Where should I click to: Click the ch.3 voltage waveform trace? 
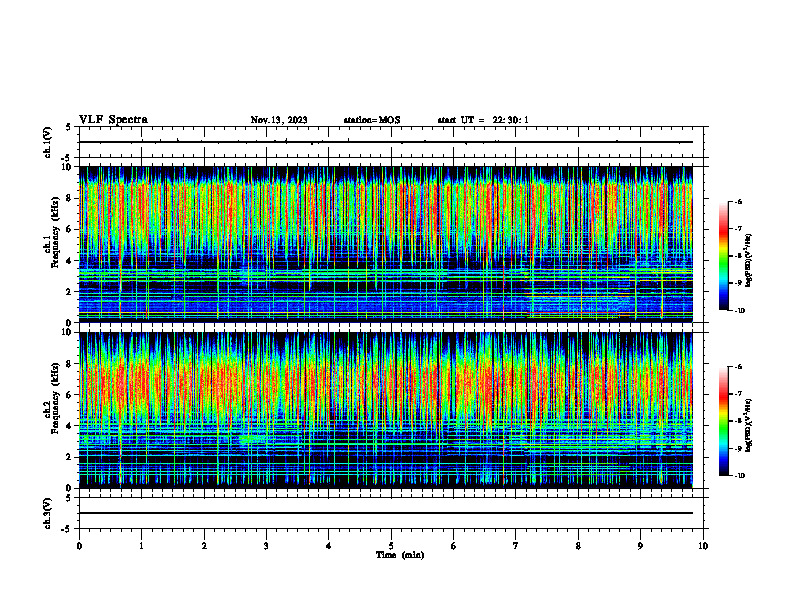(x=385, y=513)
